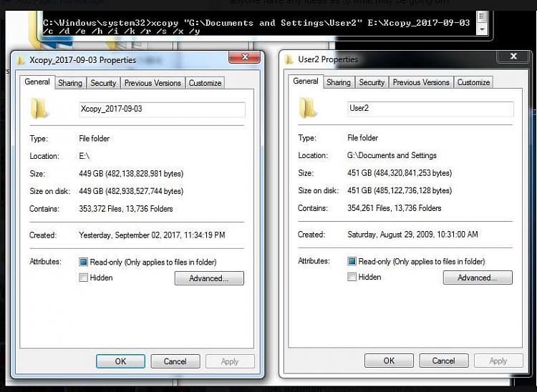Open Security tab in User2 Properties

pyautogui.click(x=372, y=82)
